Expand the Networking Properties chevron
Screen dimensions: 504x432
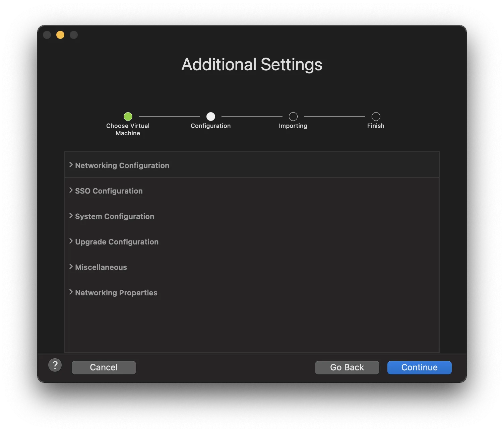(x=71, y=292)
